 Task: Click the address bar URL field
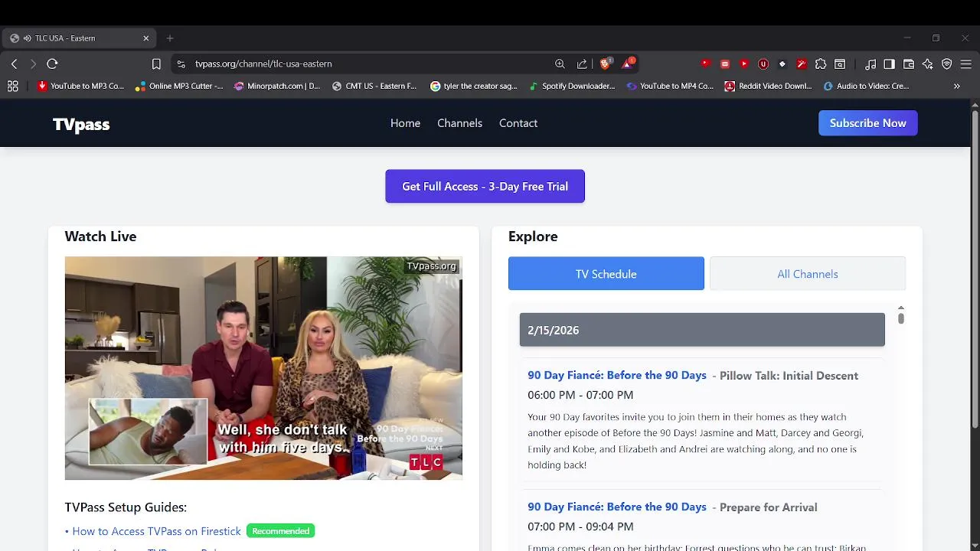367,64
